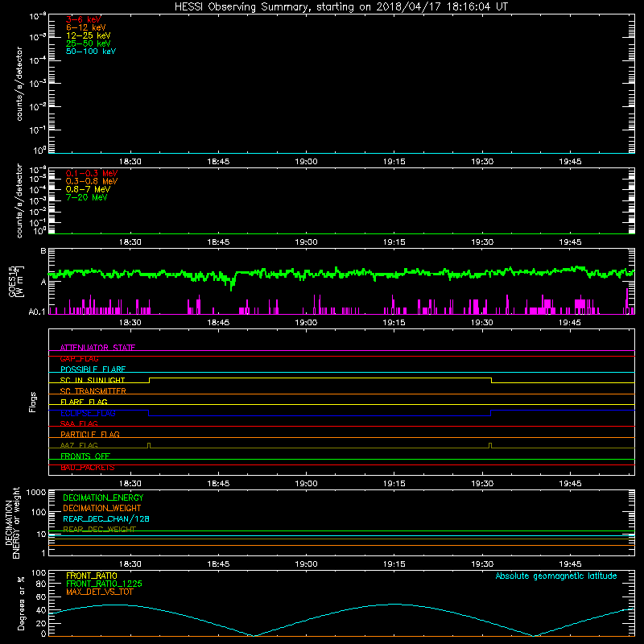Click the GAP_FLAG label

click(79, 358)
